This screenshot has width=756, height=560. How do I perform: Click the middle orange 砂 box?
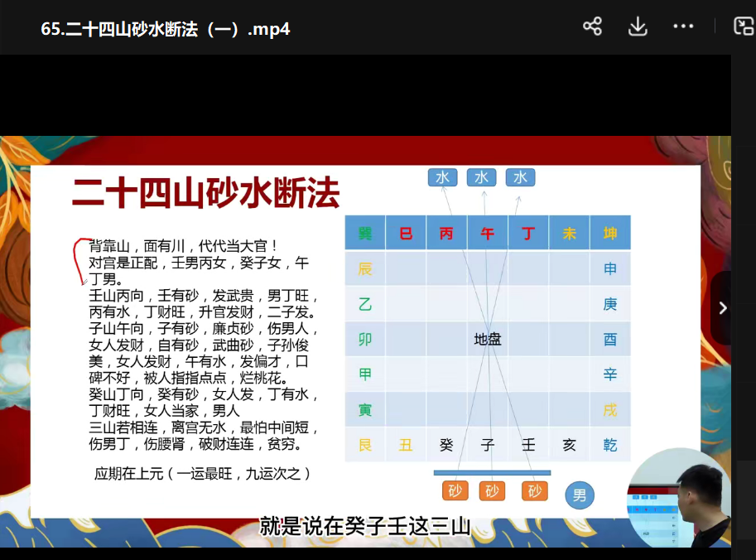492,490
